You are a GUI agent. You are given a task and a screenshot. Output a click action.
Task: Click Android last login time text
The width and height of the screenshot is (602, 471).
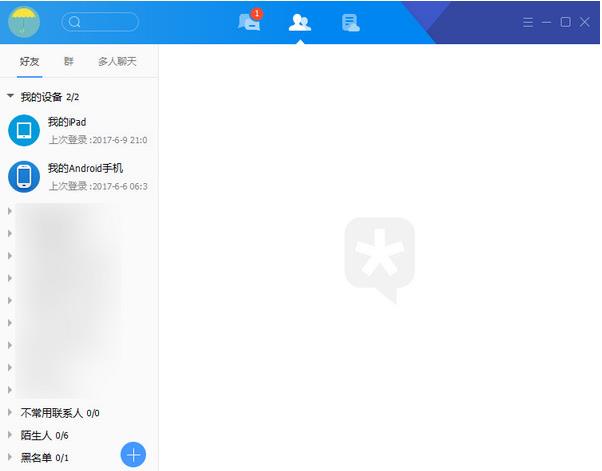98,186
